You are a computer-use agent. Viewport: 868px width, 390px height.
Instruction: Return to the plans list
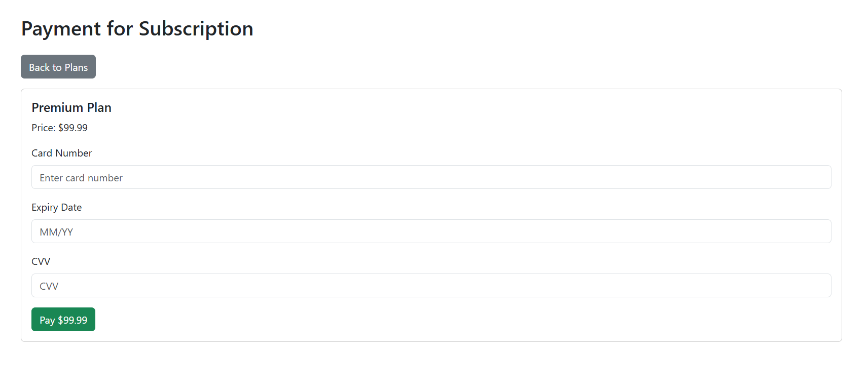pos(58,67)
